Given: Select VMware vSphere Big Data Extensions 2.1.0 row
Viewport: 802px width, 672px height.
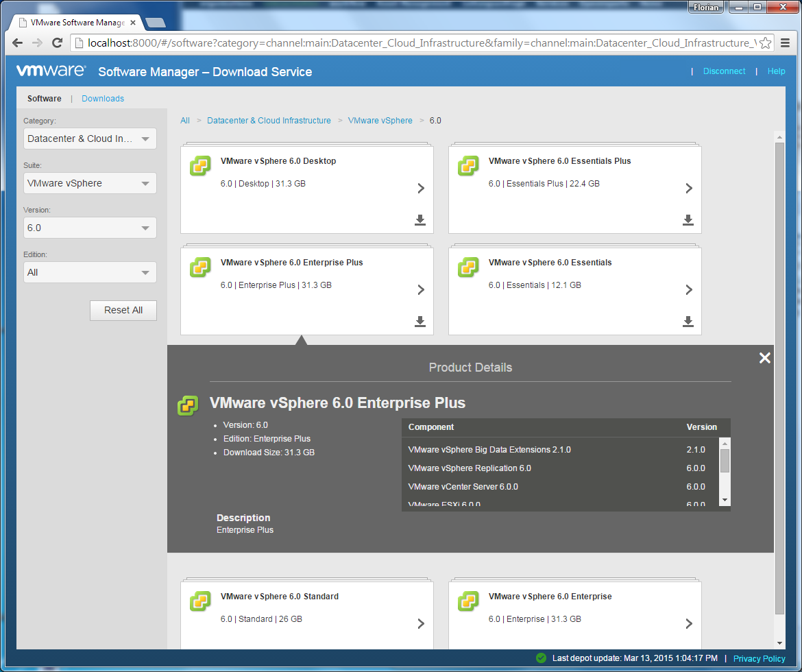Looking at the screenshot, I should pos(560,450).
